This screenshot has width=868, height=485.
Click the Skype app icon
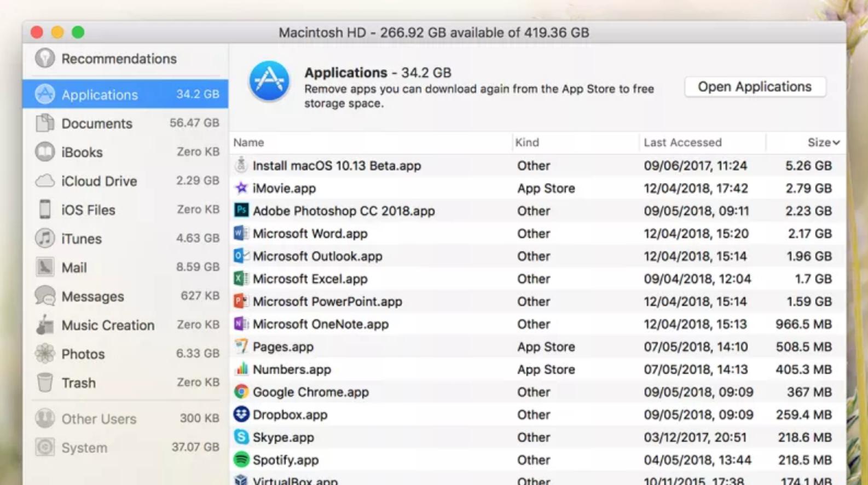point(241,437)
